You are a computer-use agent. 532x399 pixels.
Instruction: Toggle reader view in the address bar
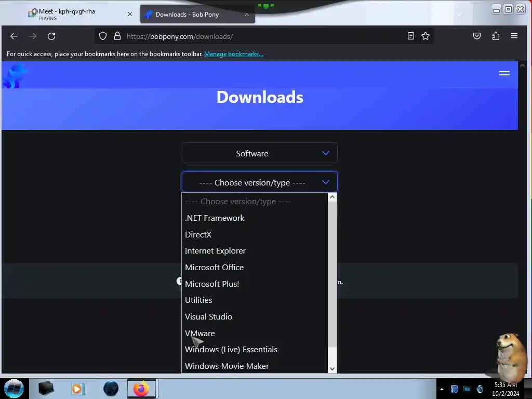pos(410,36)
